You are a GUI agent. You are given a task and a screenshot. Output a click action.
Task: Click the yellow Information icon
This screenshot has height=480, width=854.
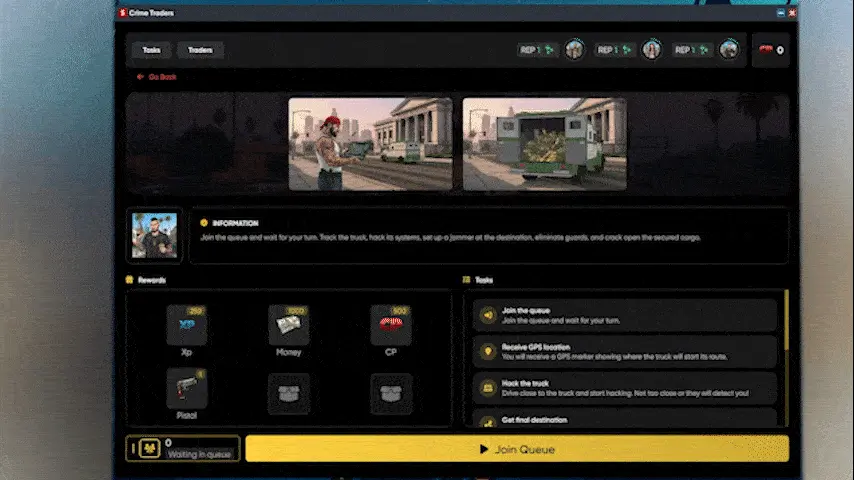point(204,223)
